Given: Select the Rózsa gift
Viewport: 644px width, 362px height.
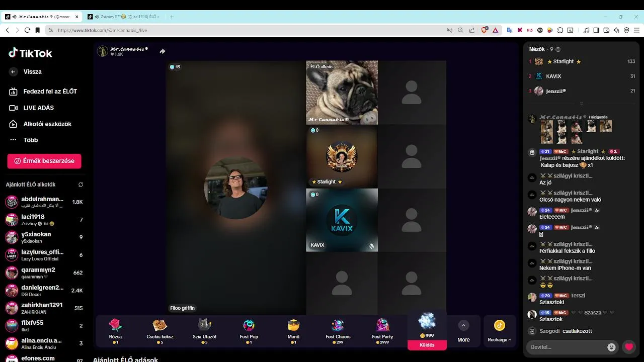Looking at the screenshot, I should point(115,331).
